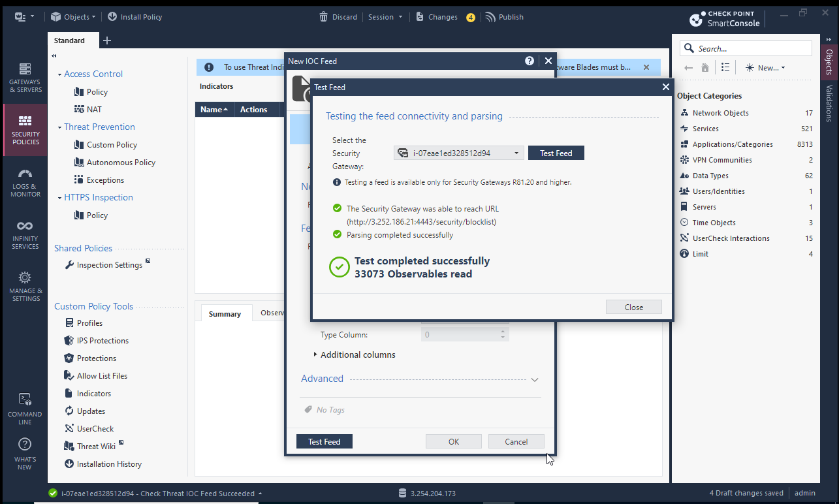839x504 pixels.
Task: Click the dark Test Feed button beside gateway
Action: pos(556,153)
